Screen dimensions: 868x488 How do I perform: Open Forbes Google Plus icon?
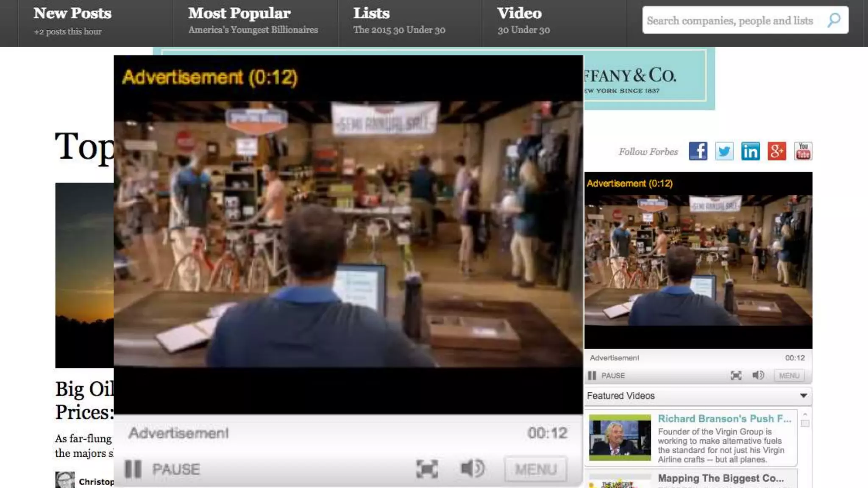tap(776, 151)
